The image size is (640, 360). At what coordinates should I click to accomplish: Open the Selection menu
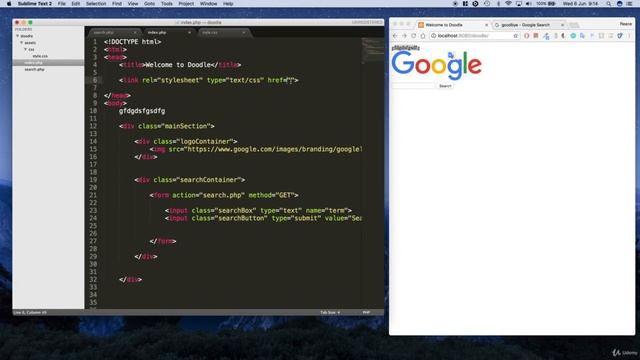[96, 4]
